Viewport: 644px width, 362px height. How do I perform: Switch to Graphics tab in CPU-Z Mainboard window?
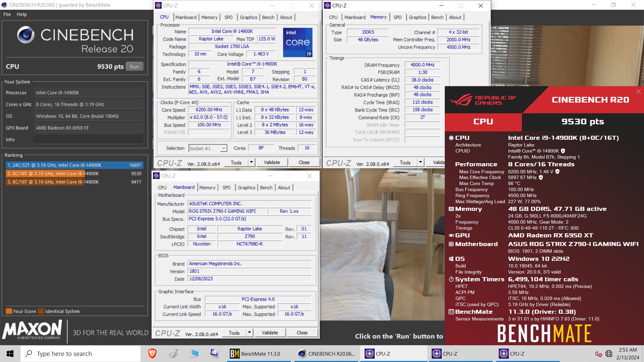[x=247, y=188]
